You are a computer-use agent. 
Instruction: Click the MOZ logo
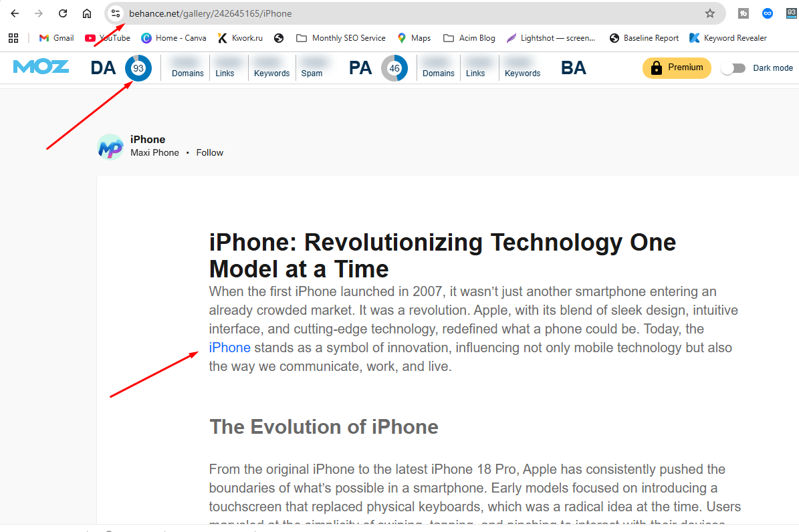tap(41, 68)
